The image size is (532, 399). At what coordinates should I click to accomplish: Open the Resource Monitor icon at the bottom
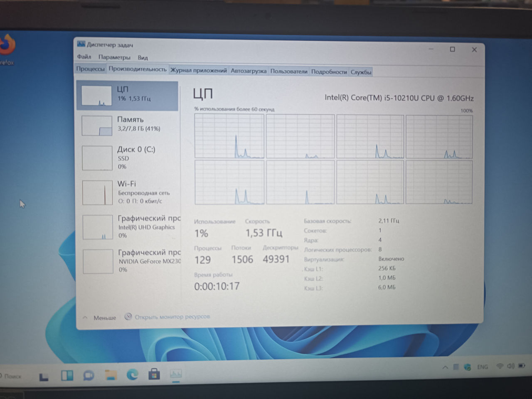[128, 317]
